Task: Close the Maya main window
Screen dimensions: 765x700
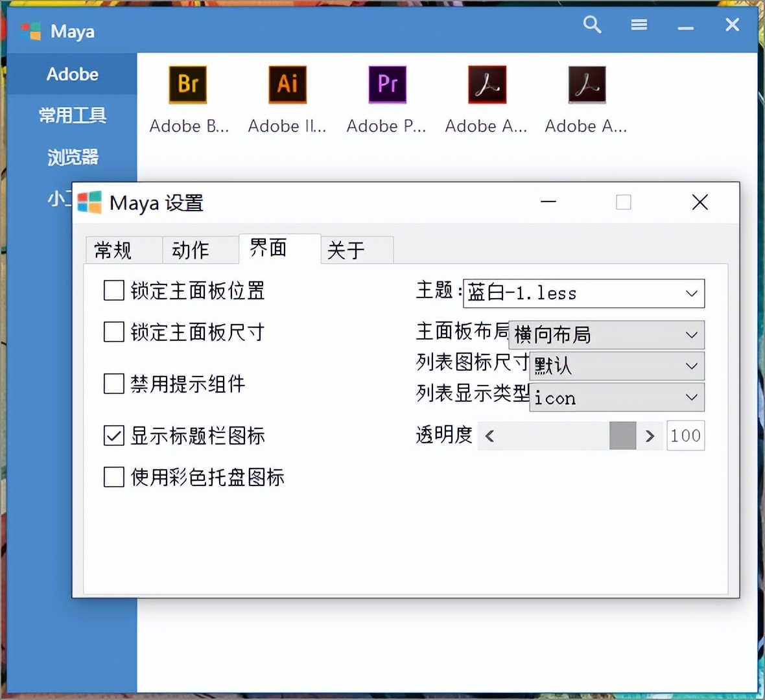Action: coord(732,25)
